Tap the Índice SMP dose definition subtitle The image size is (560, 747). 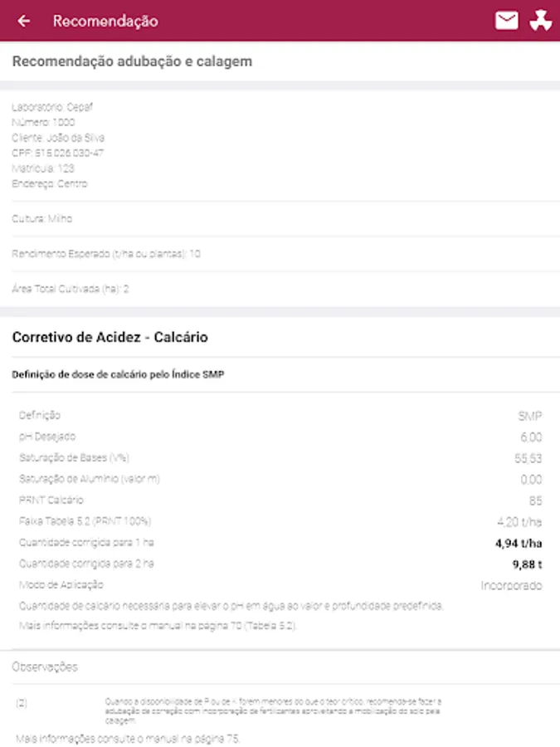pyautogui.click(x=118, y=374)
